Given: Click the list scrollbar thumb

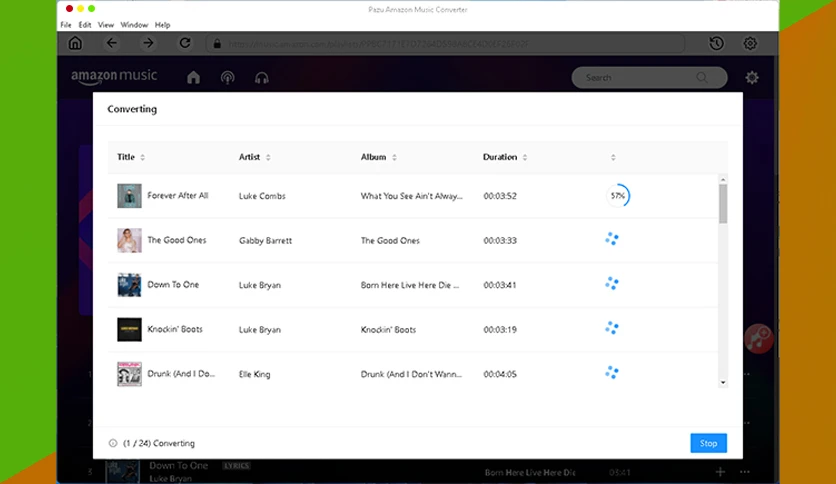Looking at the screenshot, I should 723,203.
